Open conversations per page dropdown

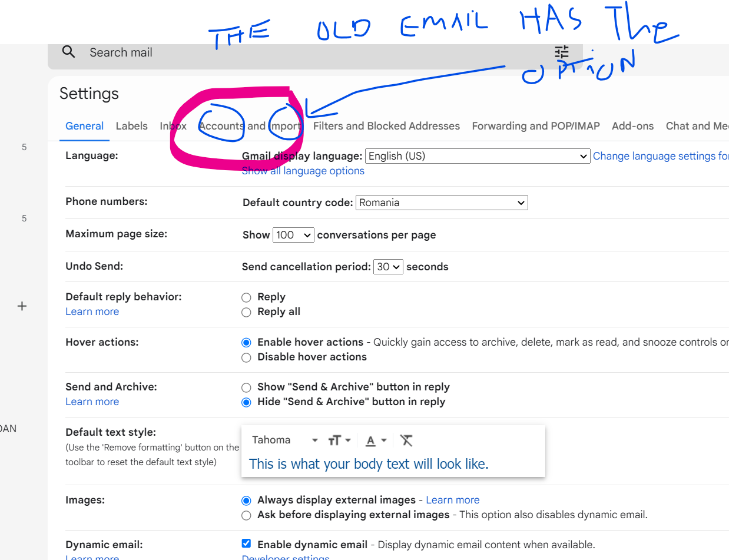pos(293,235)
